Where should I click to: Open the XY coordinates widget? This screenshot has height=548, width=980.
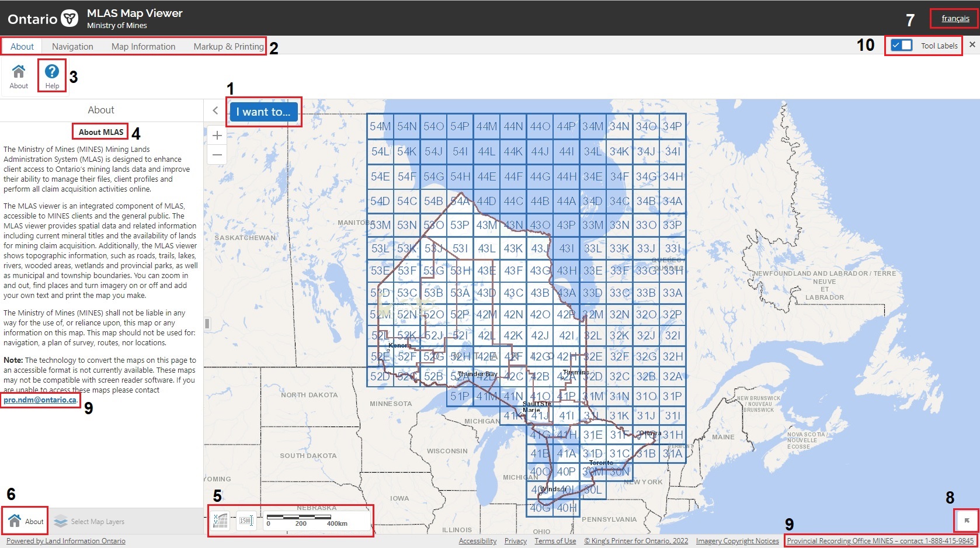pyautogui.click(x=221, y=521)
